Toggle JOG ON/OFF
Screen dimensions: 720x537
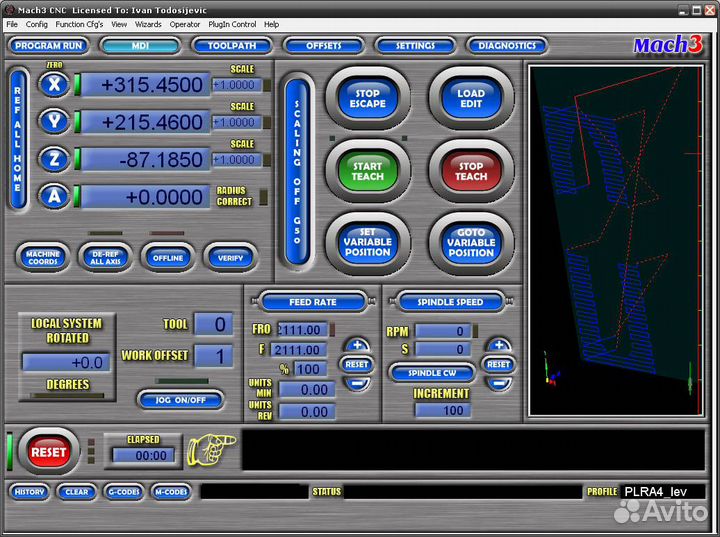tap(179, 400)
